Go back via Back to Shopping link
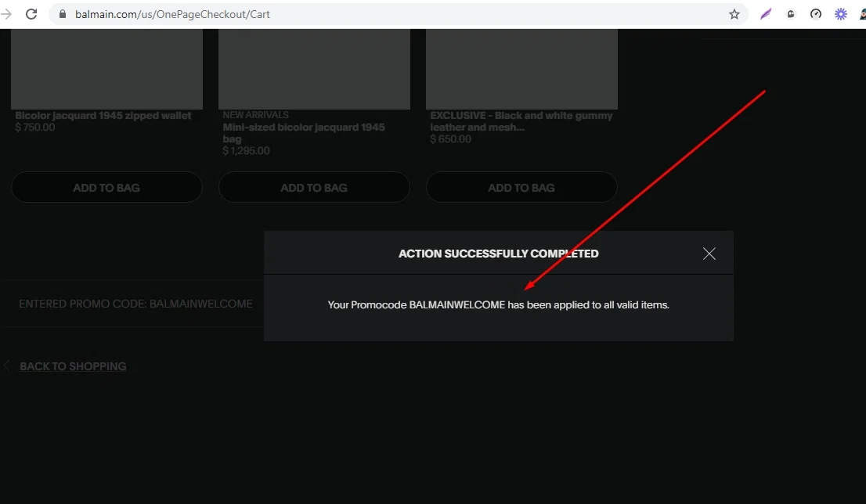866x504 pixels. (73, 366)
